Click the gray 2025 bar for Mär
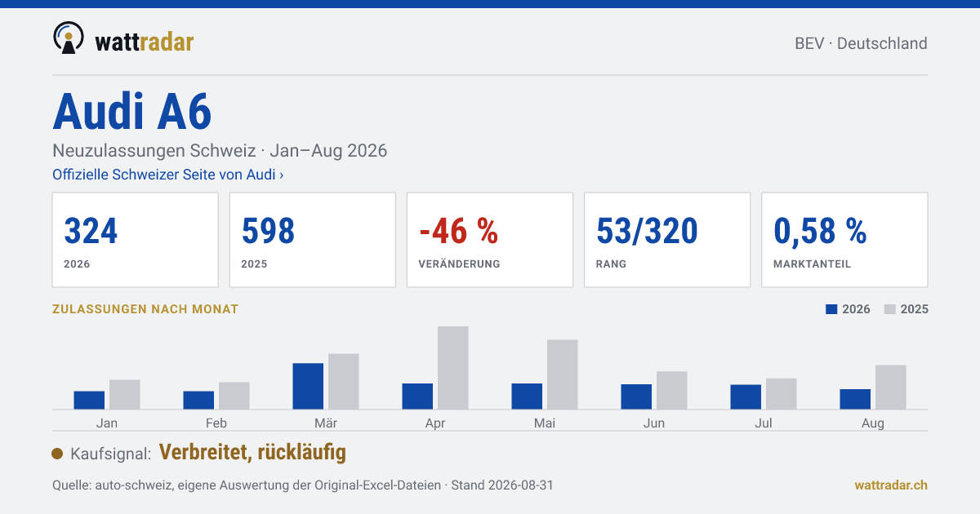The image size is (980, 514). 344,381
